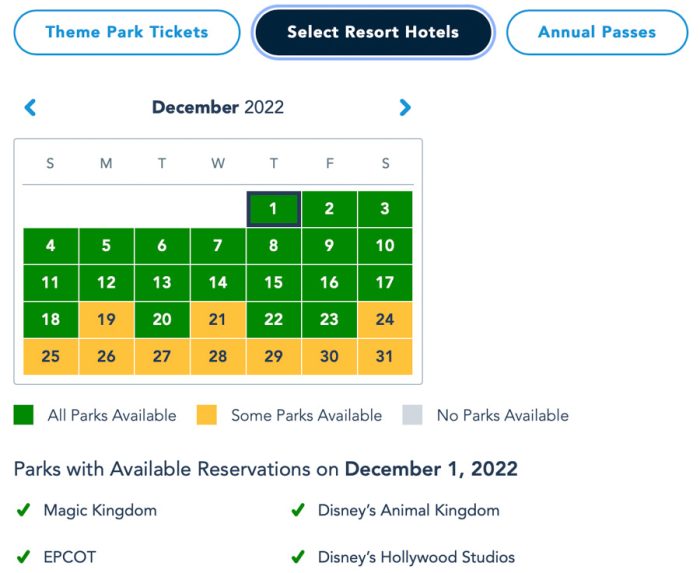This screenshot has width=700, height=573.
Task: Choose December 21 calendar date
Action: tap(218, 320)
